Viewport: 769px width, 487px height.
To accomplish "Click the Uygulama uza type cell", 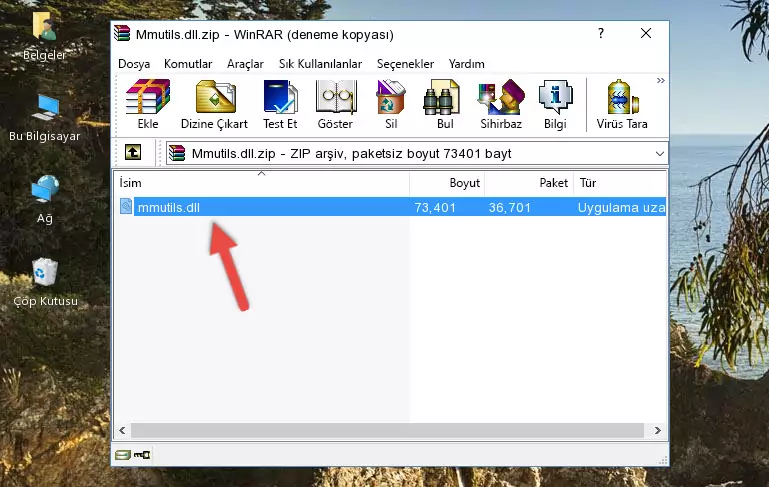I will coord(621,207).
